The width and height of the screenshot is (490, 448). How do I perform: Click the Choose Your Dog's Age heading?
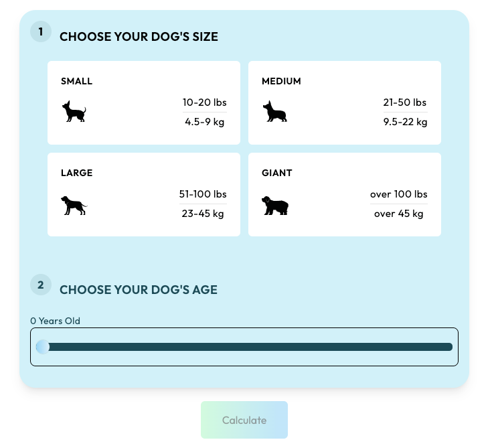click(x=139, y=290)
